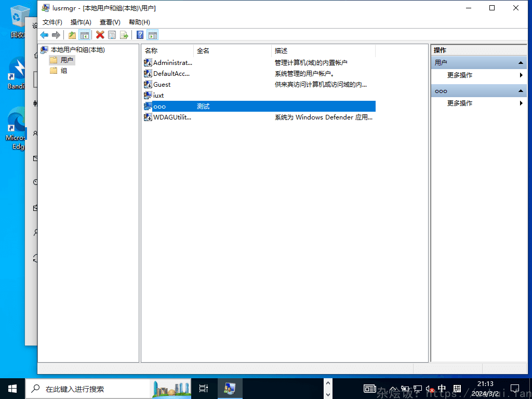Click the Back arrow in the toolbar
The width and height of the screenshot is (532, 399).
click(44, 35)
